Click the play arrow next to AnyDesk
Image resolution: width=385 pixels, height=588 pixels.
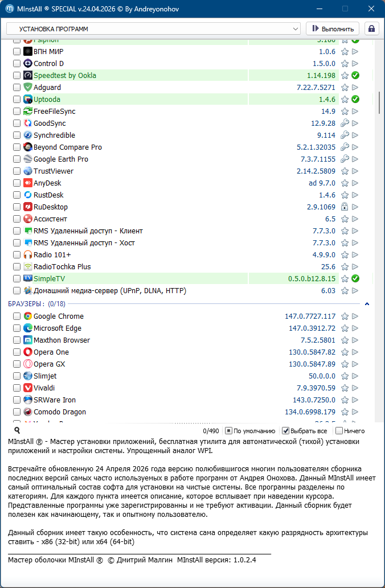click(355, 183)
